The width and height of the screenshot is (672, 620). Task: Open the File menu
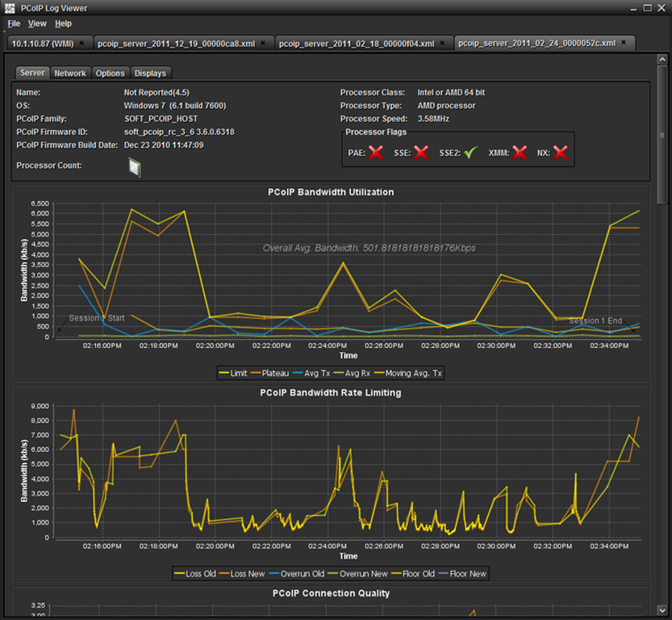click(14, 23)
